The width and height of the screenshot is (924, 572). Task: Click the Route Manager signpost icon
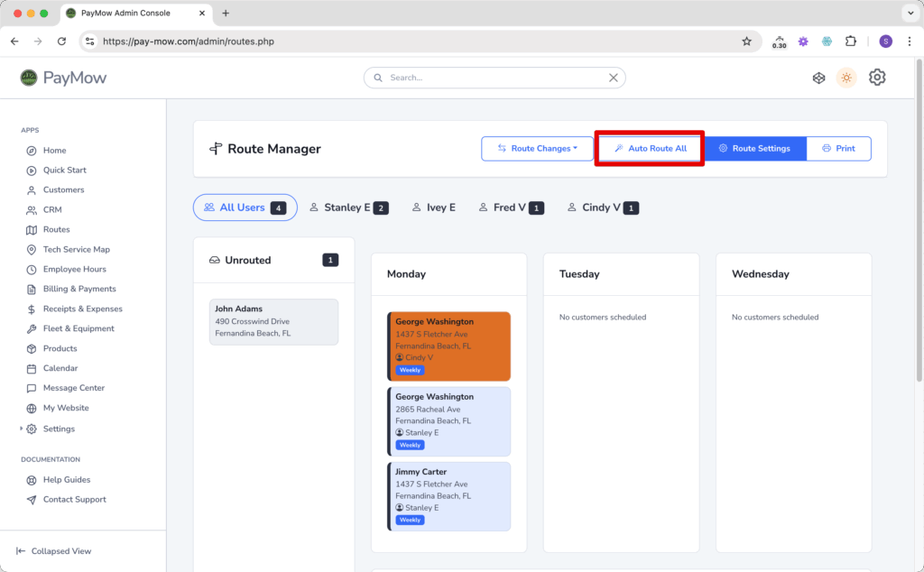[216, 149]
